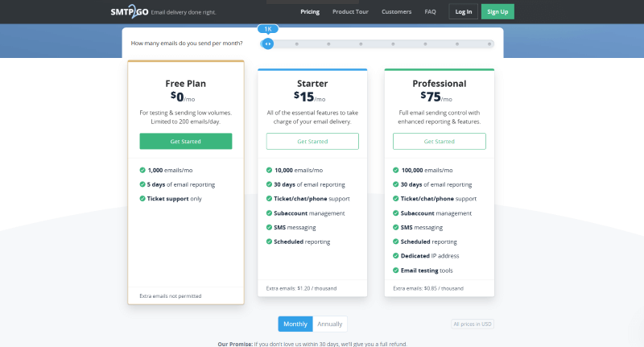Select the second stop on the email slider
Viewport: 644px width, 347px height.
click(x=296, y=44)
